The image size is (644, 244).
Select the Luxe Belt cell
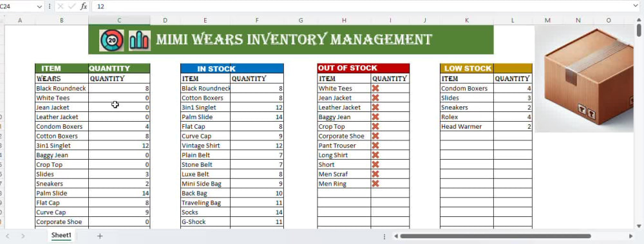205,174
